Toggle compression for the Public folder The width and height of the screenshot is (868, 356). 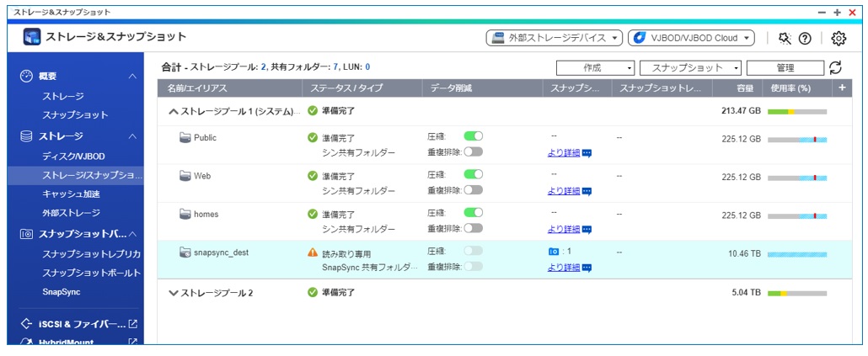pyautogui.click(x=473, y=136)
